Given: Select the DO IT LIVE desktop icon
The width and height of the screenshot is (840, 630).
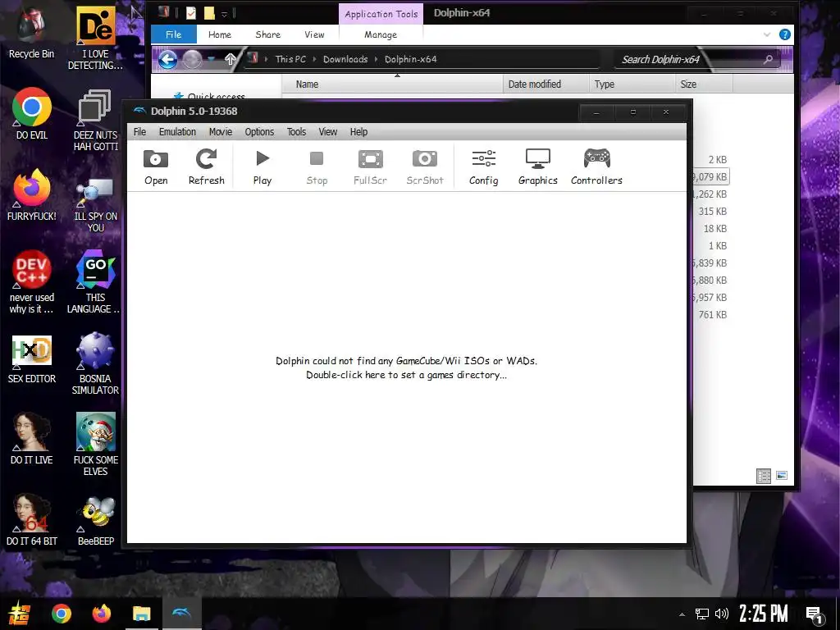Looking at the screenshot, I should pos(32,438).
